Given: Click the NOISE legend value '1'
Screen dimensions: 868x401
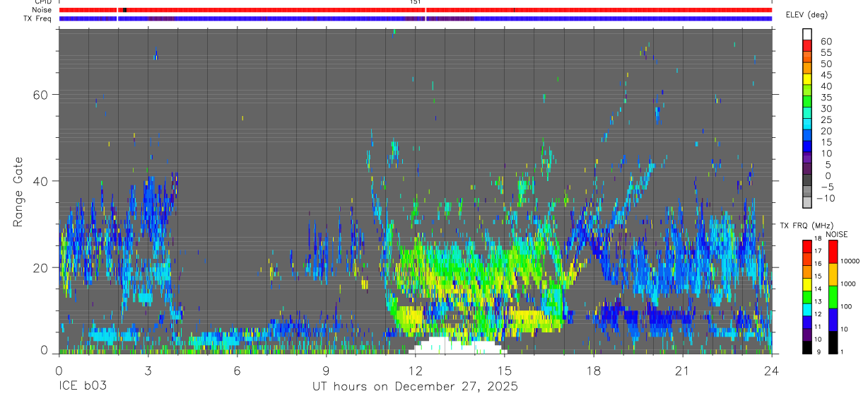Looking at the screenshot, I should tap(842, 351).
